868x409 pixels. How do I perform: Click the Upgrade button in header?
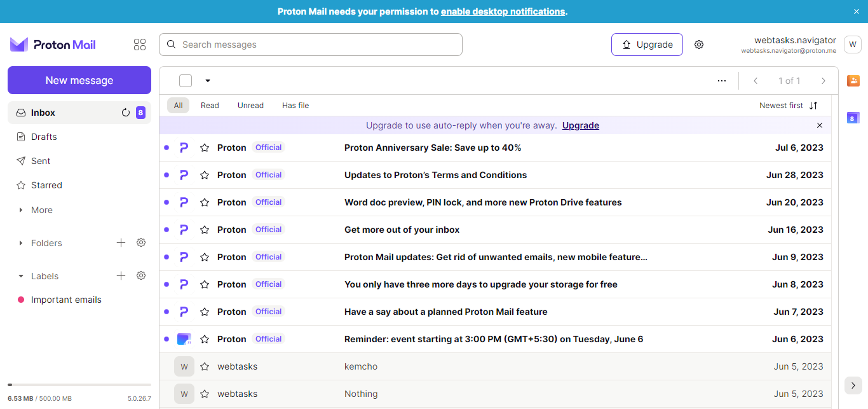coord(647,45)
